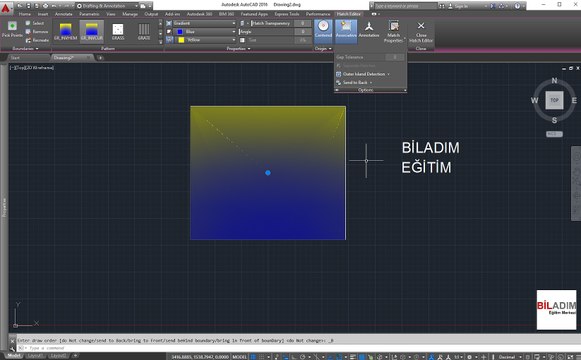Screen dimensions: 581x360
Task: Expand the Properties panel
Action: (x=238, y=49)
